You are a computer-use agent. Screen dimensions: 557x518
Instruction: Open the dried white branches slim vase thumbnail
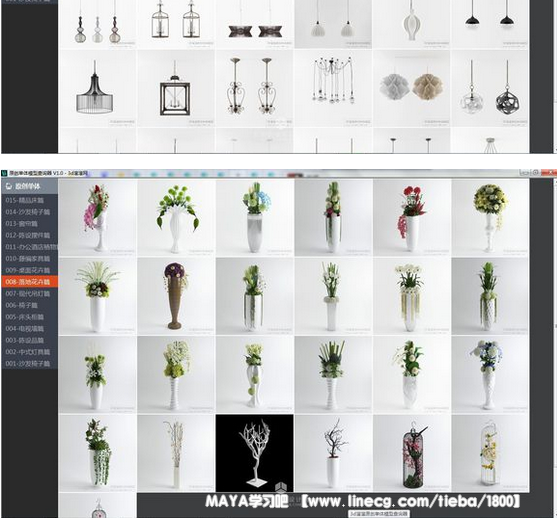click(x=176, y=453)
